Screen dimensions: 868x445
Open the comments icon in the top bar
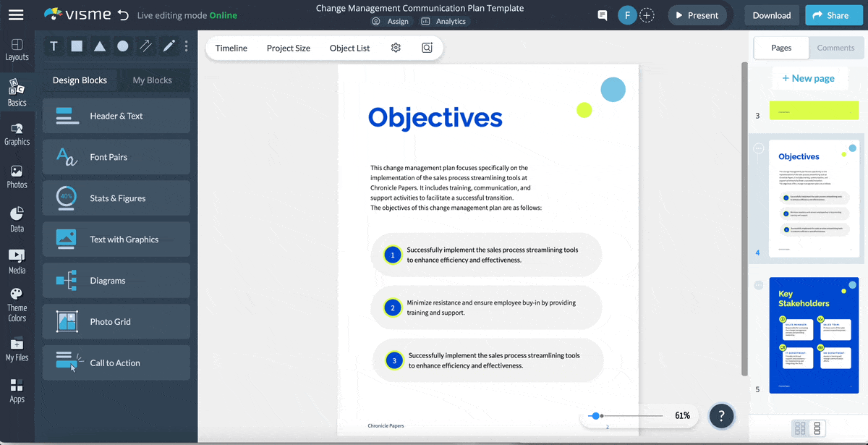602,14
